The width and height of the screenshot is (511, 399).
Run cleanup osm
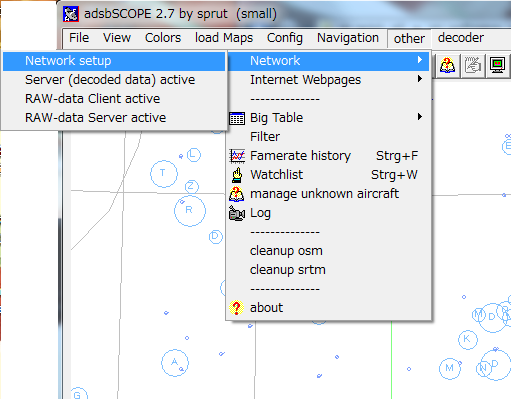click(x=329, y=251)
